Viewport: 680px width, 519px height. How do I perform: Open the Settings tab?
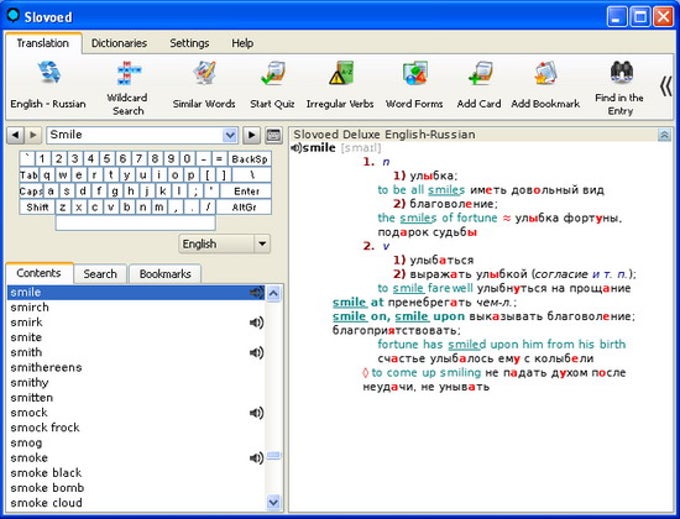[x=190, y=43]
